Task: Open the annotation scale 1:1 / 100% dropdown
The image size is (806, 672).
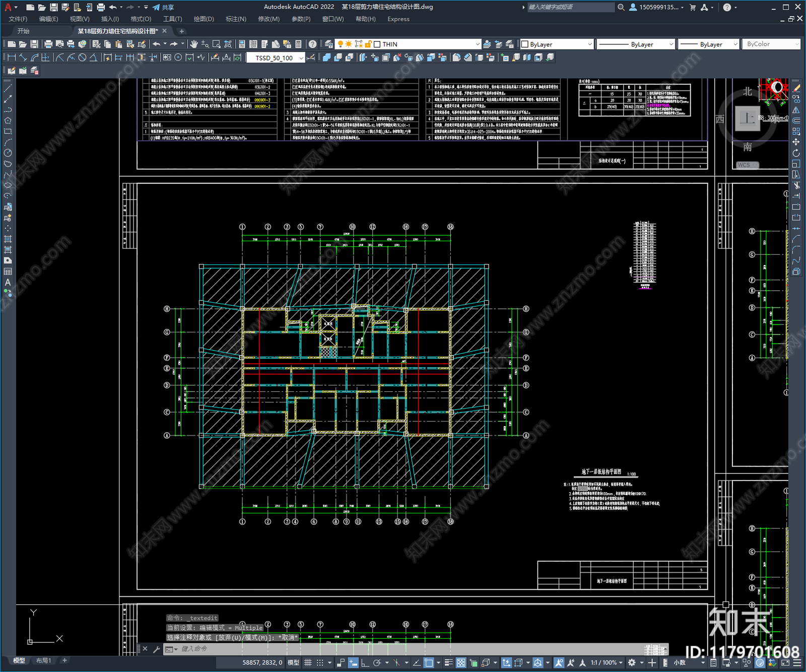Action: 607,662
